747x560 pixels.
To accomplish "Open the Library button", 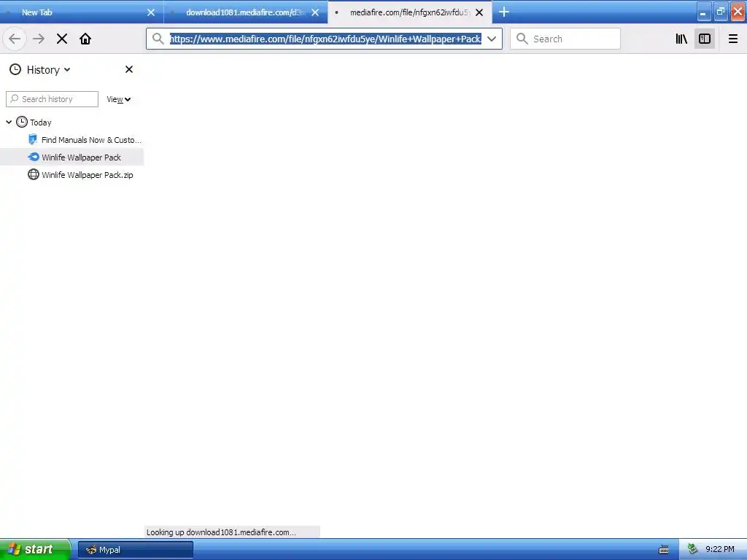I will point(681,39).
